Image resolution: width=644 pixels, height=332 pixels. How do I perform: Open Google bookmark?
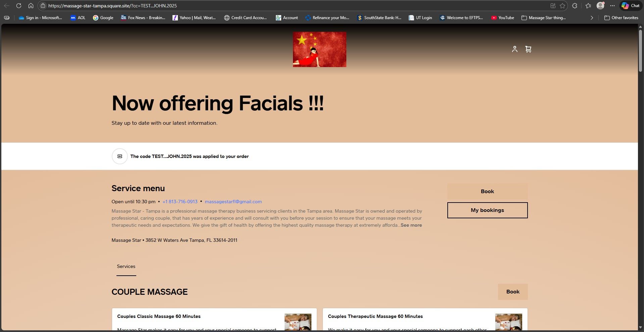point(103,18)
